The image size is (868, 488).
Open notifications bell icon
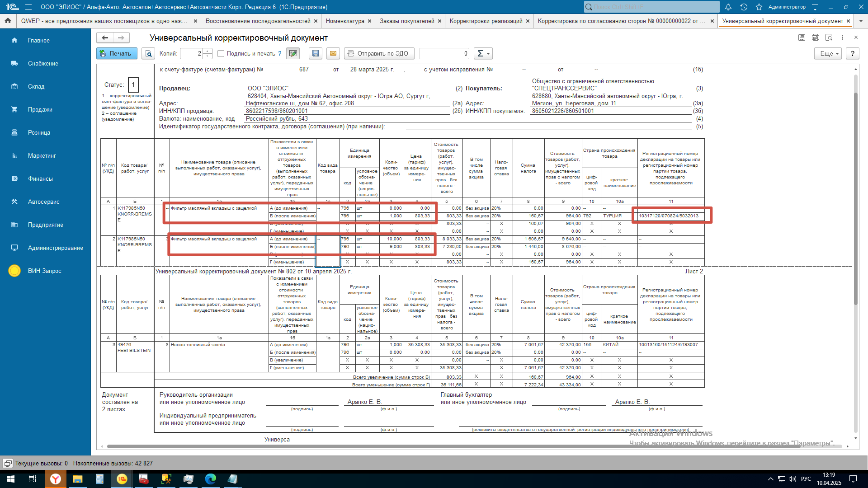(x=728, y=7)
